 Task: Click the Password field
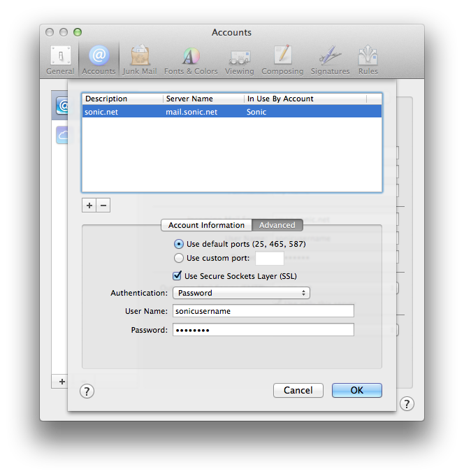click(263, 330)
